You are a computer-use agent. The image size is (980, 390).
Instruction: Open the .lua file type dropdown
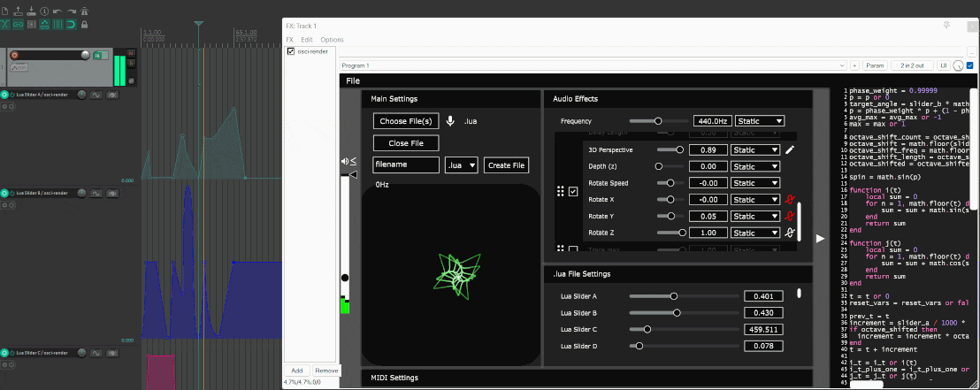click(461, 165)
